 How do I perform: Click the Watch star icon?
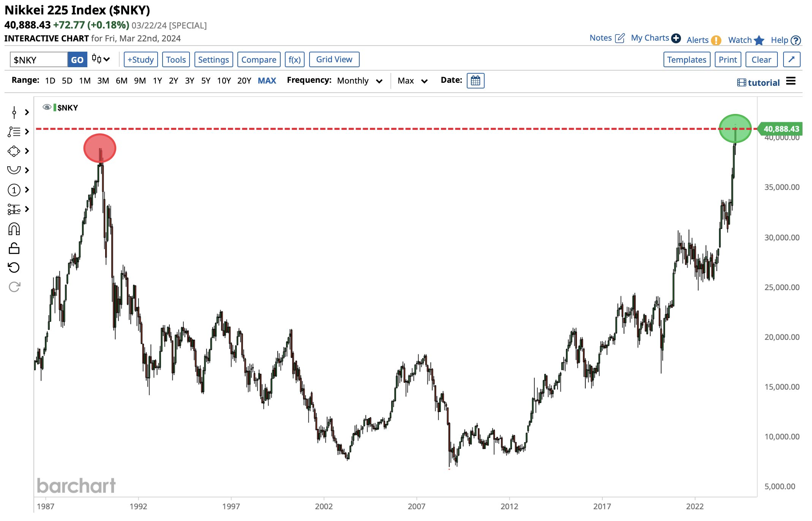759,40
